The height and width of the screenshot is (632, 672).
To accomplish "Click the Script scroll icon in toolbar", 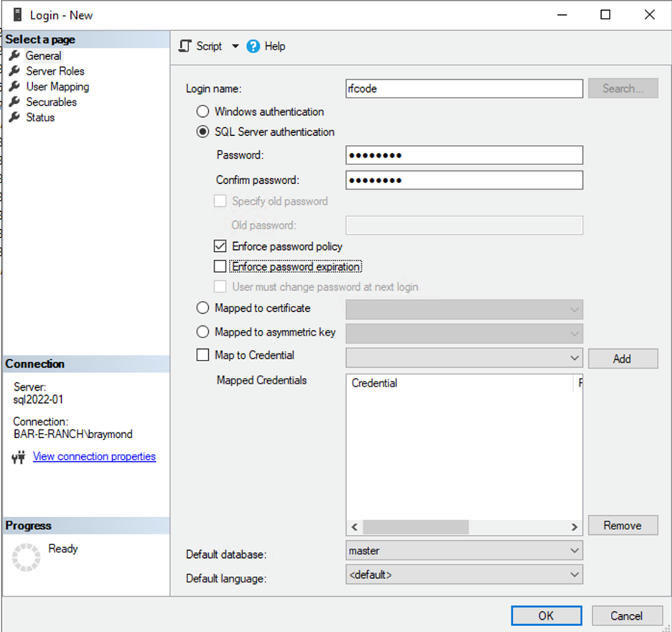I will click(x=185, y=46).
